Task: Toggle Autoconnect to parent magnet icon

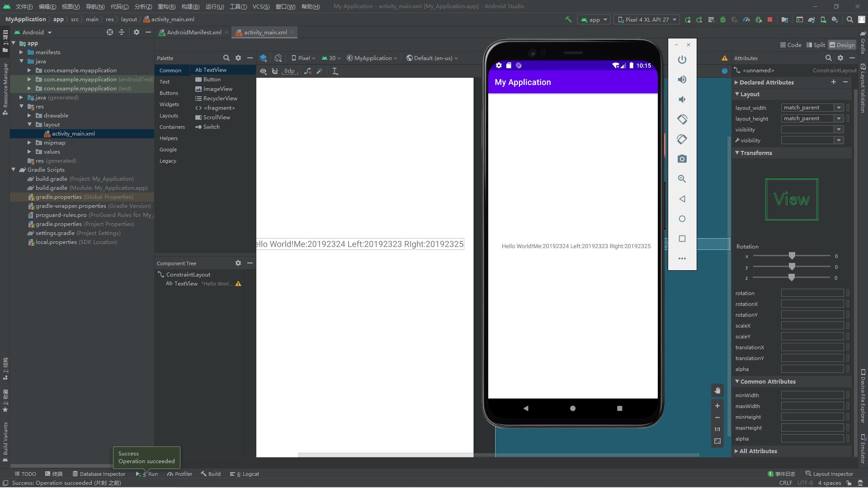Action: (275, 71)
